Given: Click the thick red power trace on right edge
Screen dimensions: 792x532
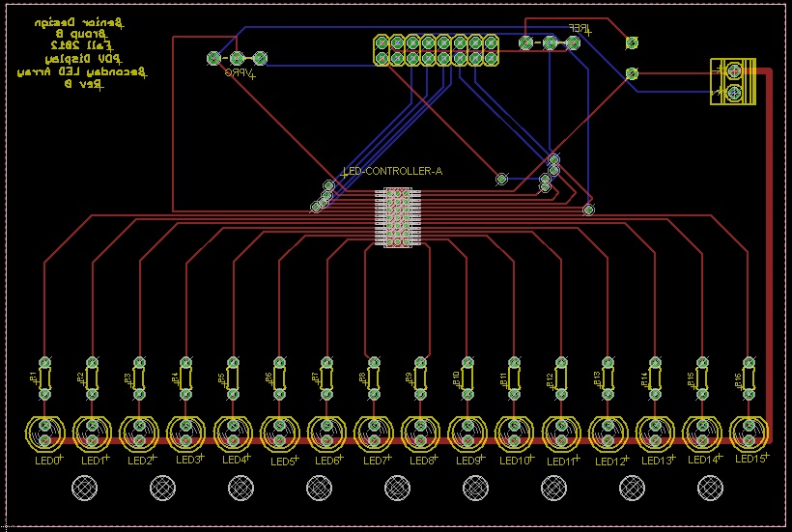Looking at the screenshot, I should tap(771, 251).
